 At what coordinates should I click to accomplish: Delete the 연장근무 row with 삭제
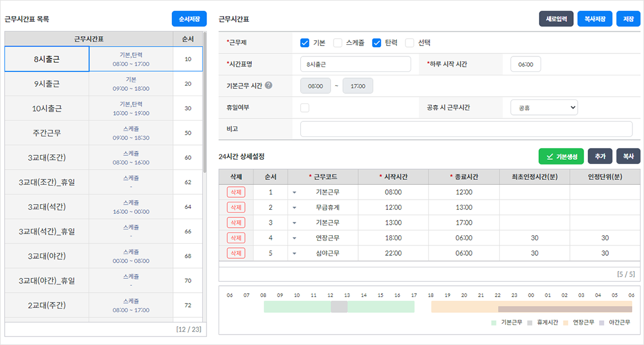pyautogui.click(x=236, y=238)
